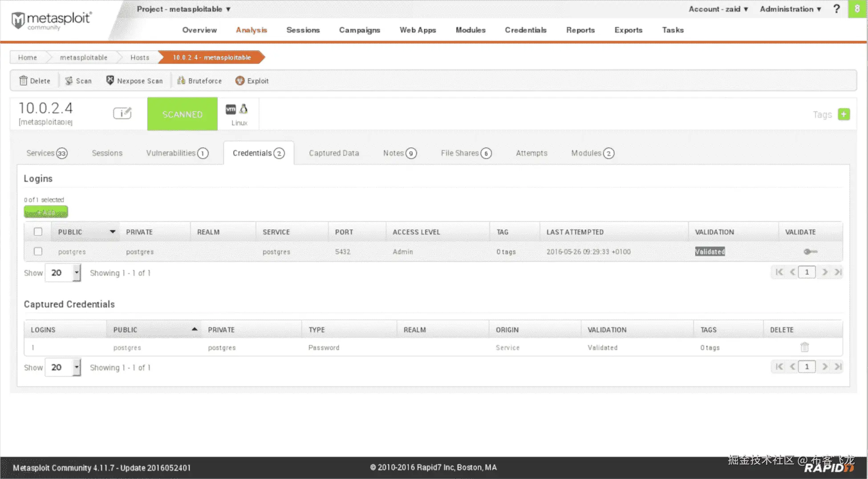Switch to the Attempts tab
Screen dimensions: 868x479
(531, 153)
